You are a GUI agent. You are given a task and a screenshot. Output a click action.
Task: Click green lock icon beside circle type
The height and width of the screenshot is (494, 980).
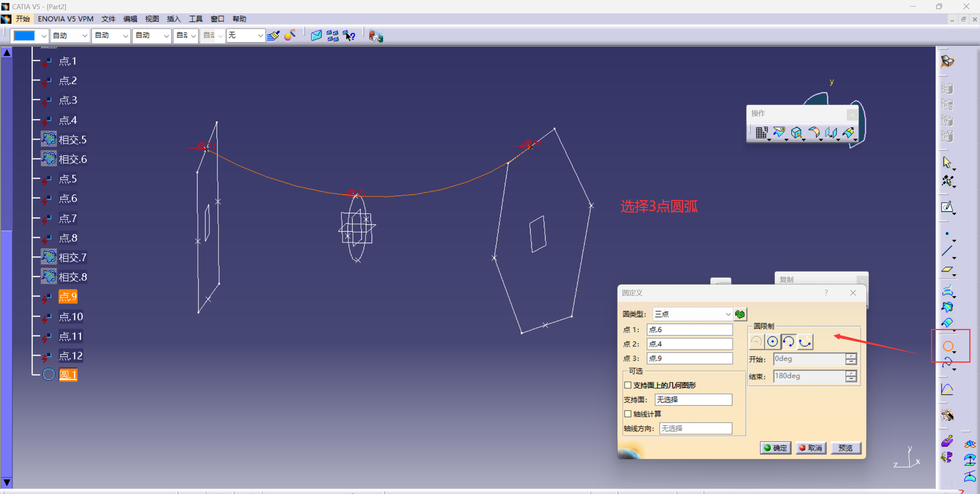[740, 314]
